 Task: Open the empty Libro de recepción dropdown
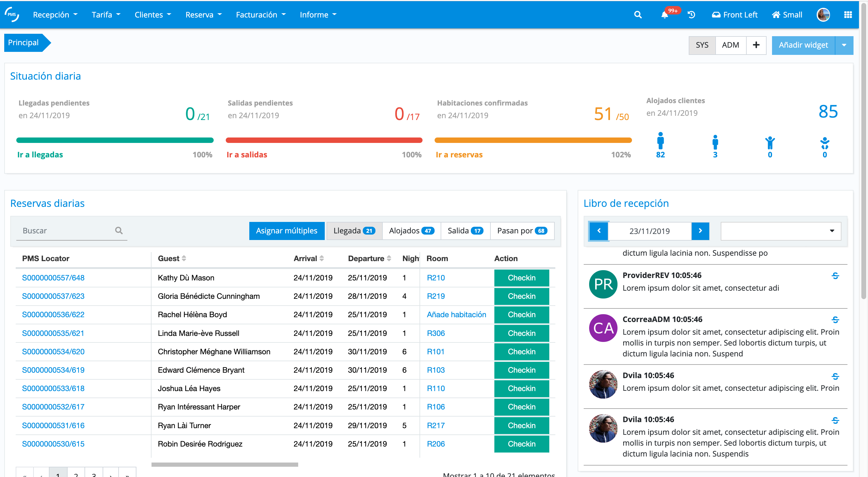(x=780, y=231)
